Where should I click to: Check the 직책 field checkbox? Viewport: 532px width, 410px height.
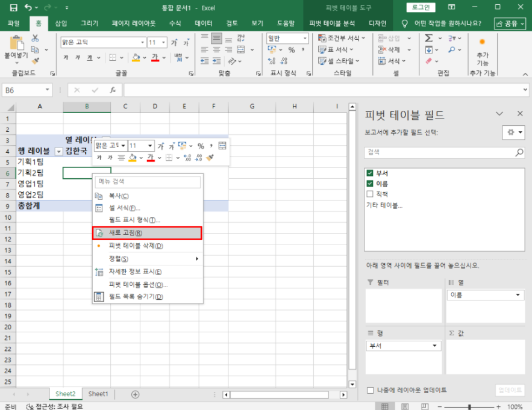coord(370,194)
